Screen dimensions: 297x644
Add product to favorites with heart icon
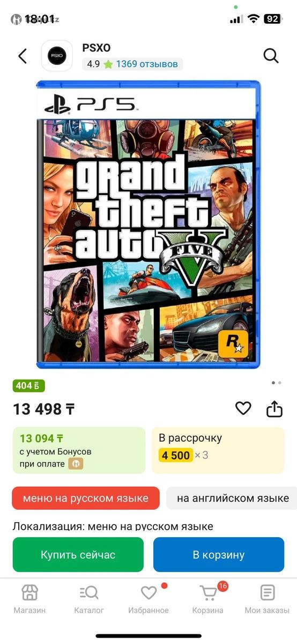243,409
